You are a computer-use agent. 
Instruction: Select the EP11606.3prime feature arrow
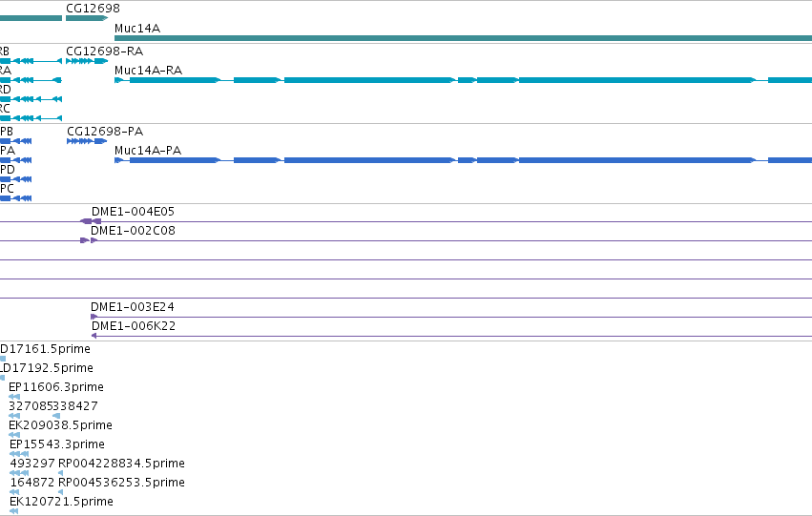coord(14,397)
